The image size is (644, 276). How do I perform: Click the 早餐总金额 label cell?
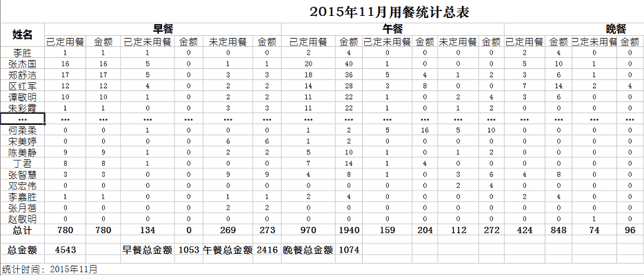pyautogui.click(x=148, y=250)
